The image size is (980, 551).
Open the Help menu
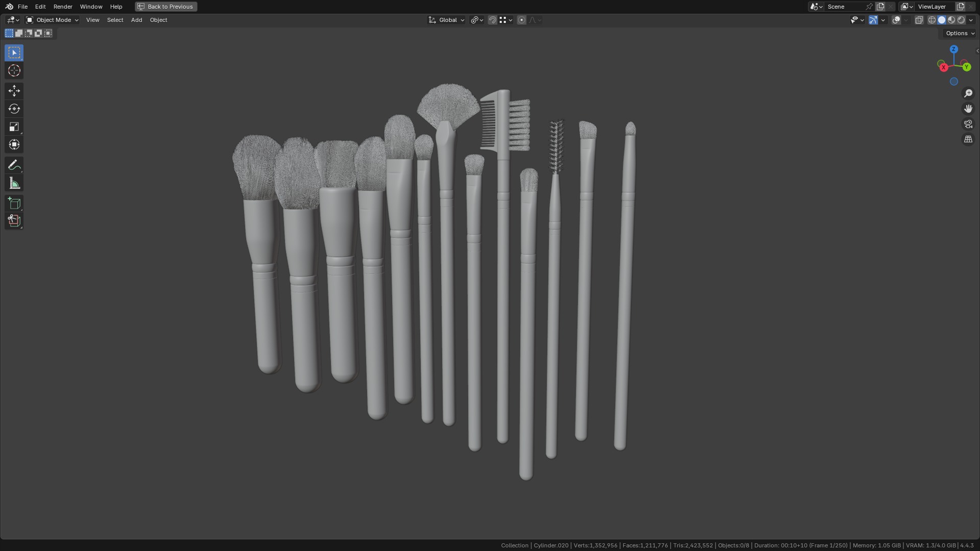116,7
